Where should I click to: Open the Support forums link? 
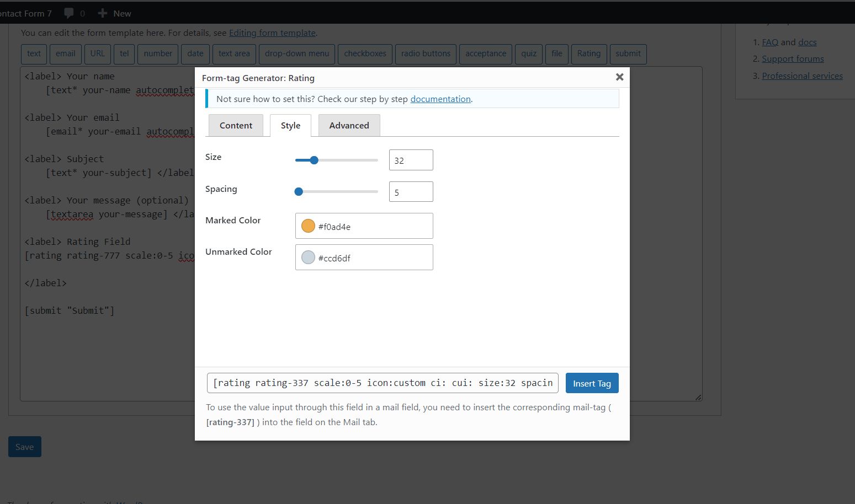click(x=793, y=59)
